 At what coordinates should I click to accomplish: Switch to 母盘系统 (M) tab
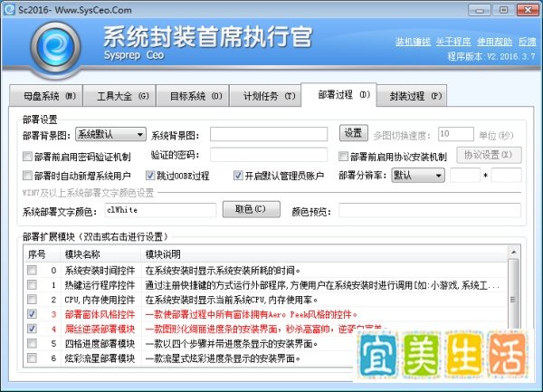[46, 96]
